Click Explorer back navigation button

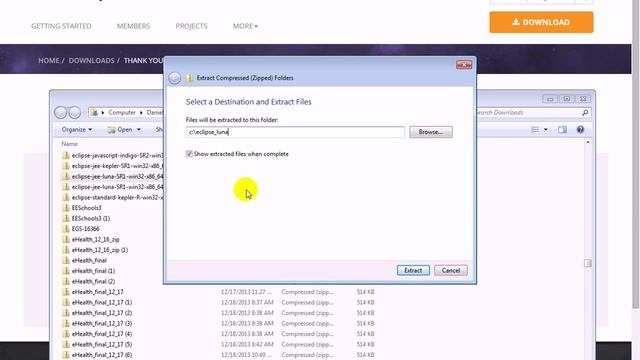click(x=60, y=112)
